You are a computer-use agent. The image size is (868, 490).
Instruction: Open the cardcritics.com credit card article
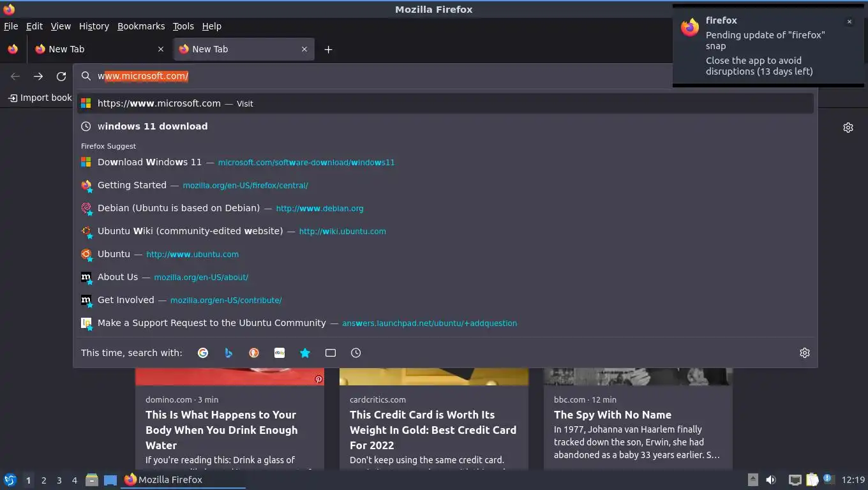point(433,430)
